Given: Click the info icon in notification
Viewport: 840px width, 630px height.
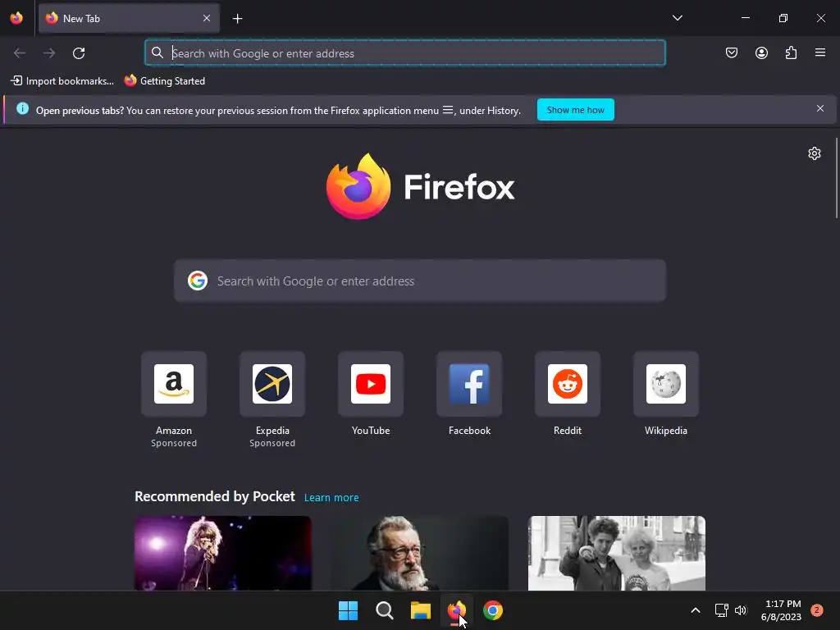Looking at the screenshot, I should click(x=22, y=109).
